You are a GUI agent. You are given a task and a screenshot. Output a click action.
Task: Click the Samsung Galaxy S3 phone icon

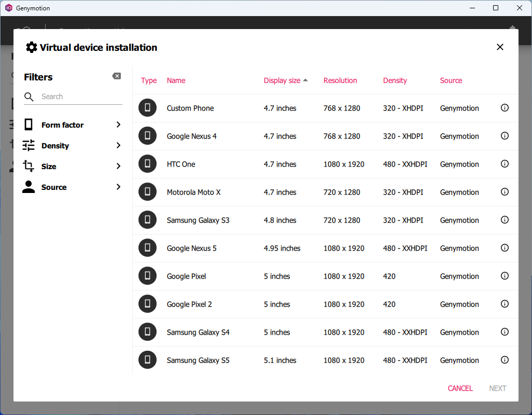coord(147,220)
